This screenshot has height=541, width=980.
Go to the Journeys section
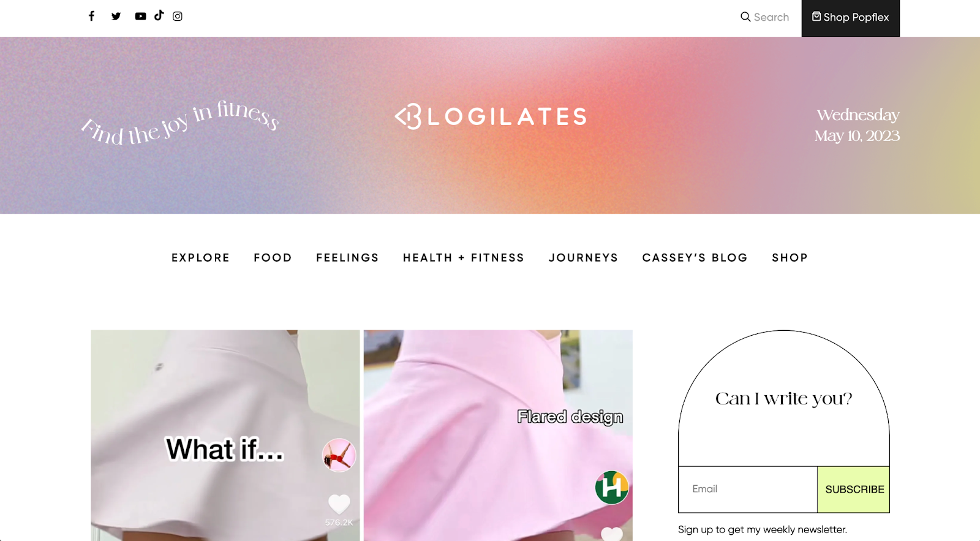point(583,258)
